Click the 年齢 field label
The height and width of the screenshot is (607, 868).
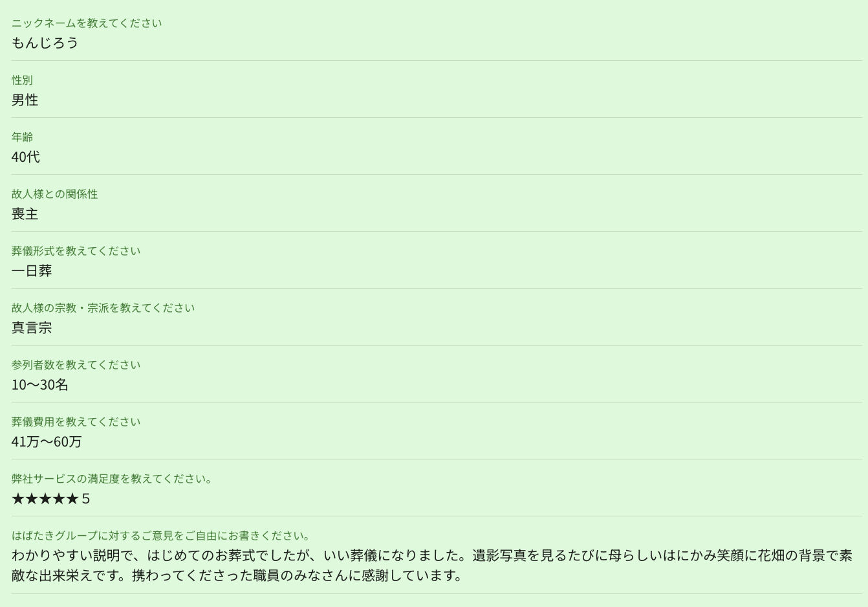click(22, 137)
